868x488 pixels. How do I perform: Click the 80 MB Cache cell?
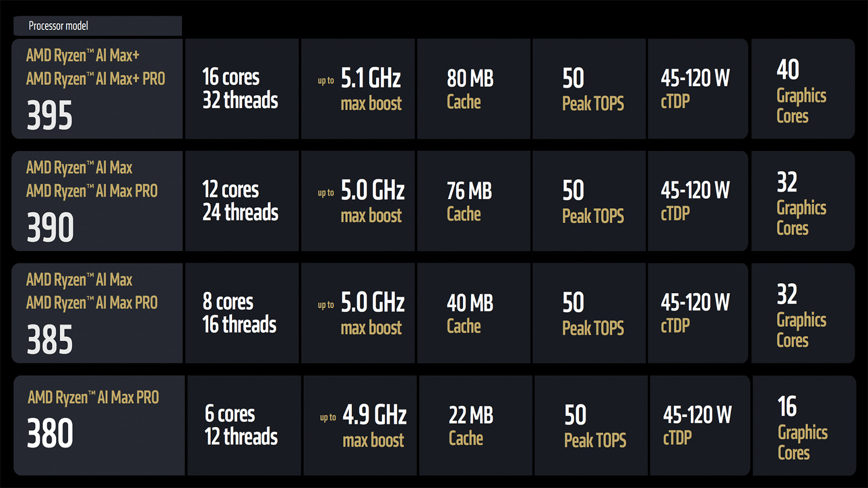473,89
